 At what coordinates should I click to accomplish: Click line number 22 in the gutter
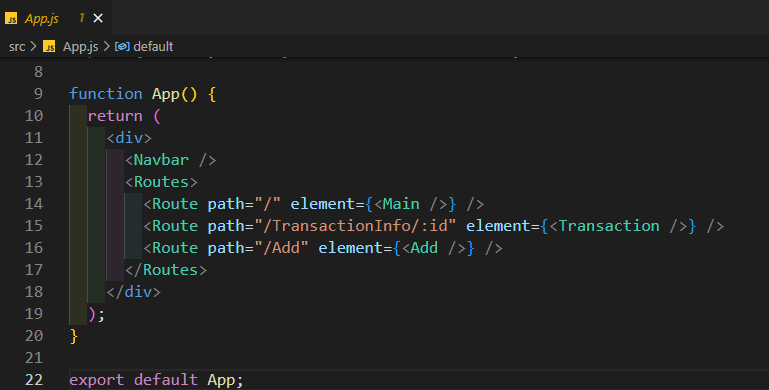tap(34, 380)
